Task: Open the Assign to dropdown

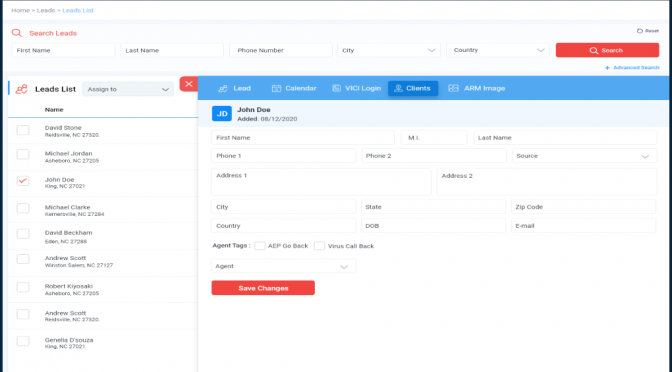Action: [128, 89]
